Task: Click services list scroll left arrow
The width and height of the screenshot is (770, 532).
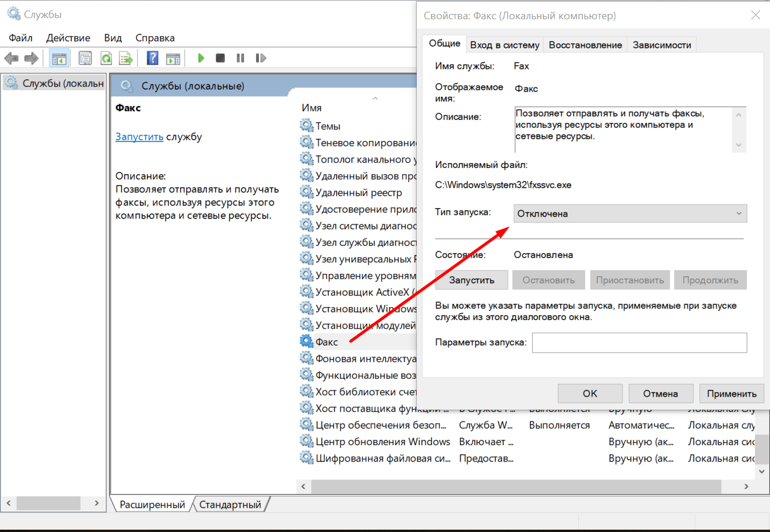Action: 303,486
